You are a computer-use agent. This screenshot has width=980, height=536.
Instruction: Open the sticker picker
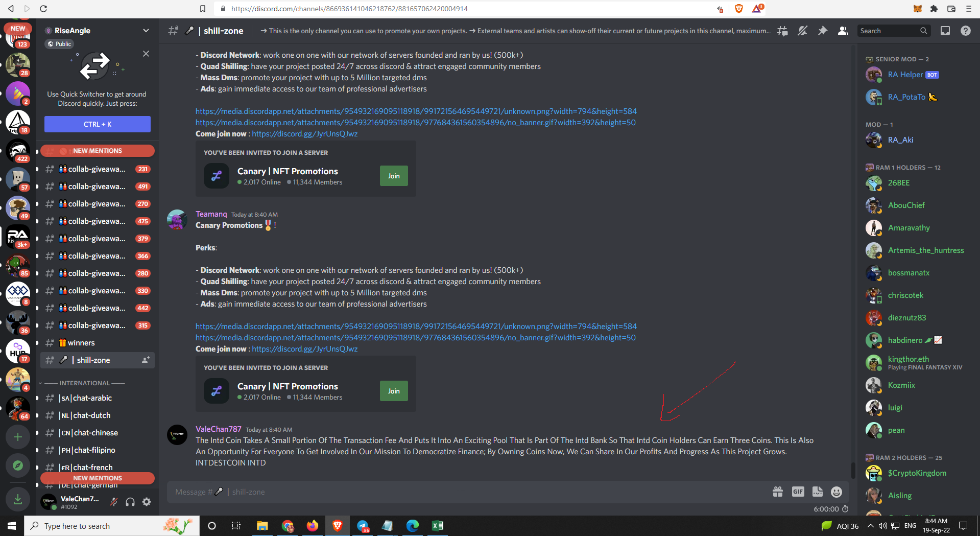(x=818, y=492)
